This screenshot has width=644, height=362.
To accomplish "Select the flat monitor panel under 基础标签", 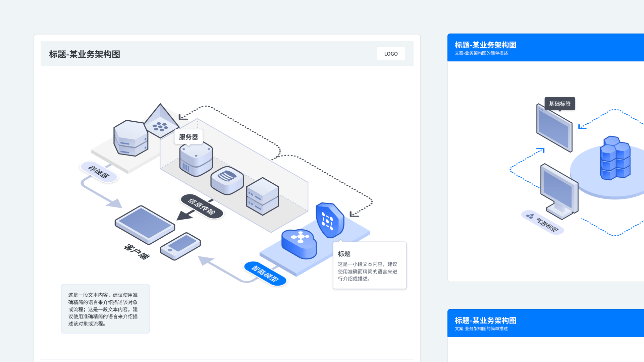I will coord(554,127).
